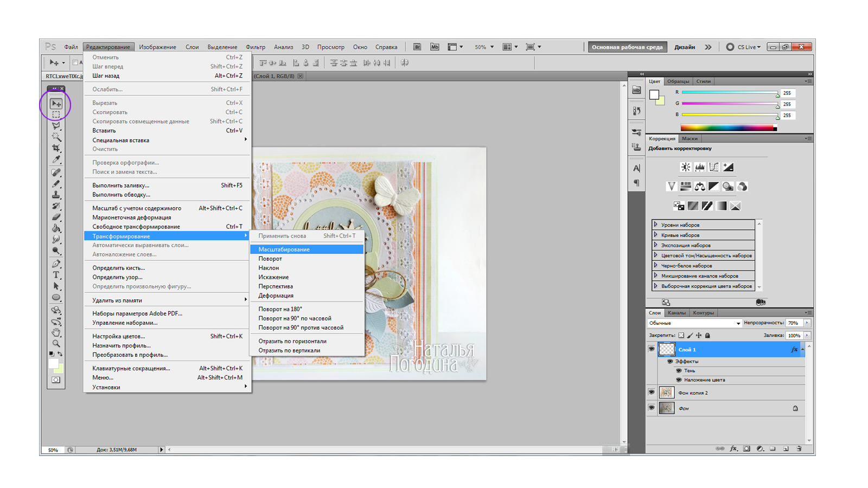
Task: Open the Обычные blending mode dropdown
Action: pyautogui.click(x=694, y=323)
